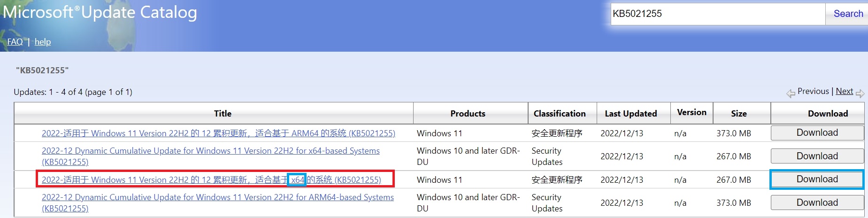The image size is (868, 218).
Task: Sort results by Products column
Action: click(x=468, y=114)
